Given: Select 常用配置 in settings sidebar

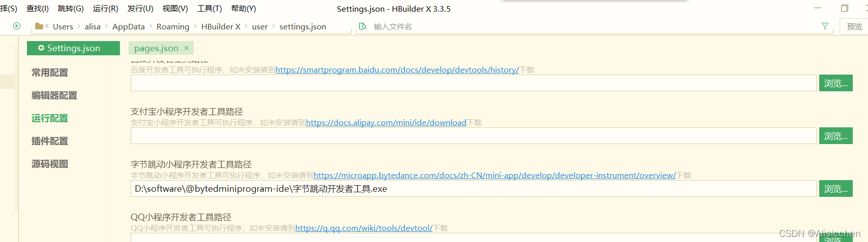Looking at the screenshot, I should [x=50, y=73].
